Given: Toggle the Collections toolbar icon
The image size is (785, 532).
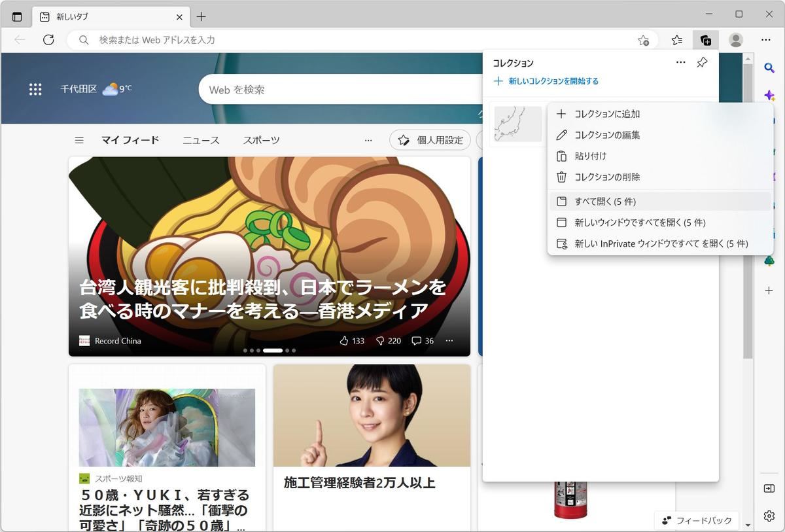Looking at the screenshot, I should [706, 40].
